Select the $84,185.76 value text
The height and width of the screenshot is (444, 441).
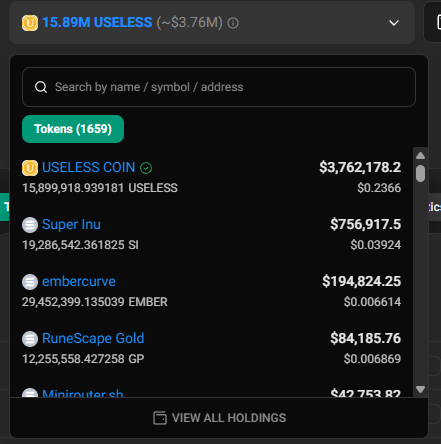[366, 338]
